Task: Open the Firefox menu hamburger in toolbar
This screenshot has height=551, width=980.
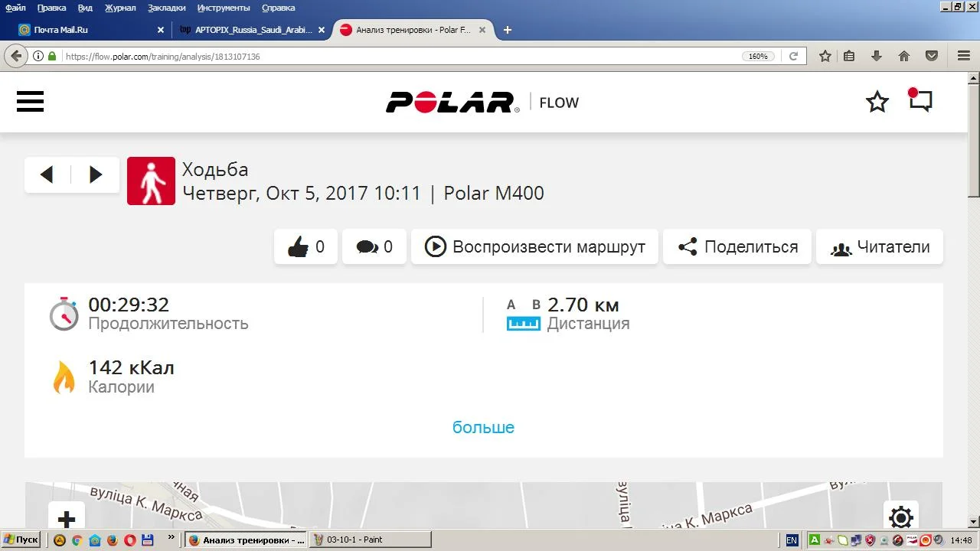Action: click(964, 56)
